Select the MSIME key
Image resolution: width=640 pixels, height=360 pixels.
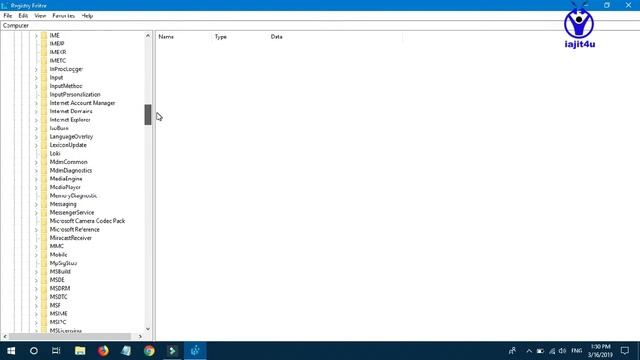(58, 314)
